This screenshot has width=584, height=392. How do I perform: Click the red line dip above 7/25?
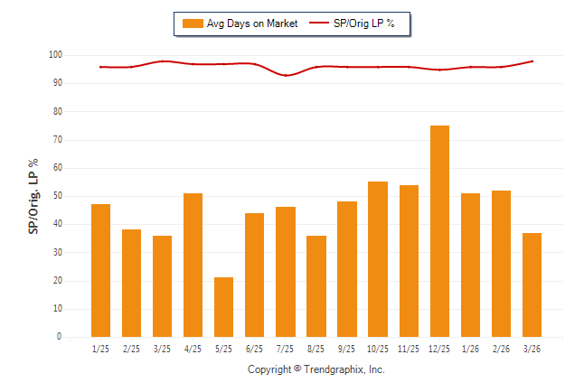pyautogui.click(x=286, y=75)
